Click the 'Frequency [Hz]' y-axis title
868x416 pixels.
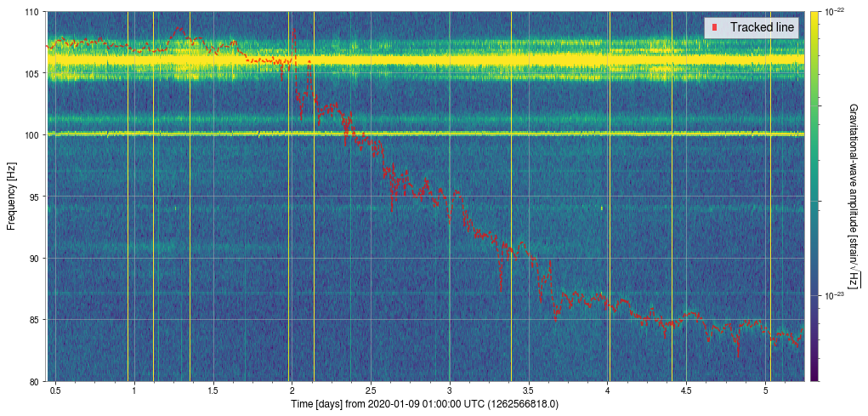click(x=11, y=197)
